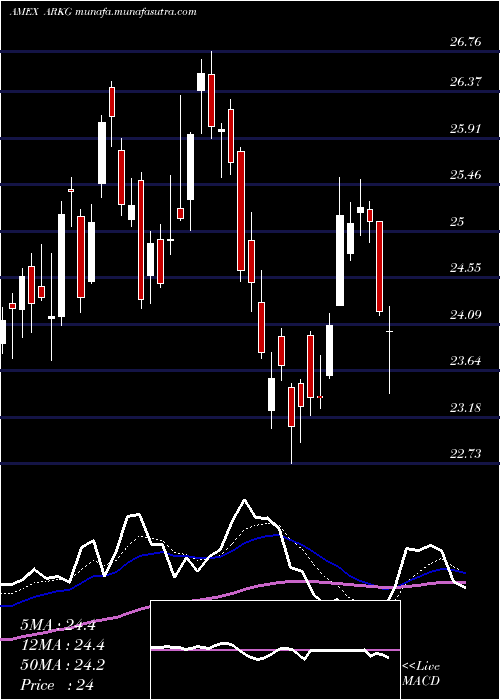
Task: Click the last candlestick doji near 24.09
Action: 389,350
